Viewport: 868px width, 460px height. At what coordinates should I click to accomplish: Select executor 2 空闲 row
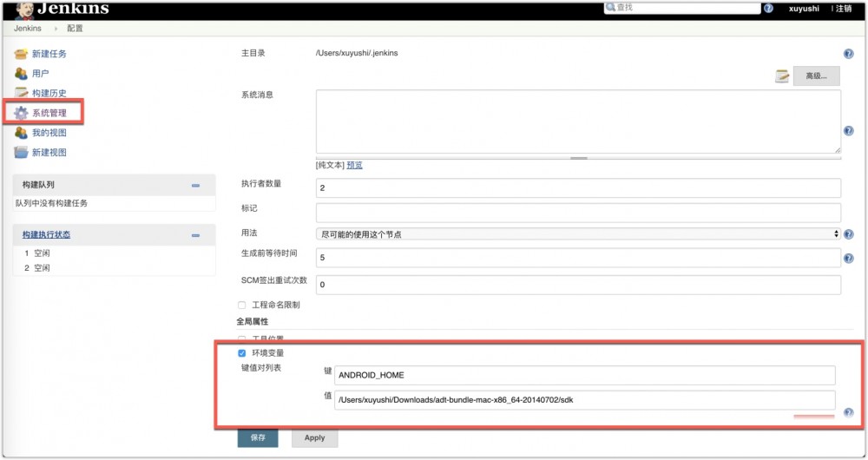tap(37, 268)
